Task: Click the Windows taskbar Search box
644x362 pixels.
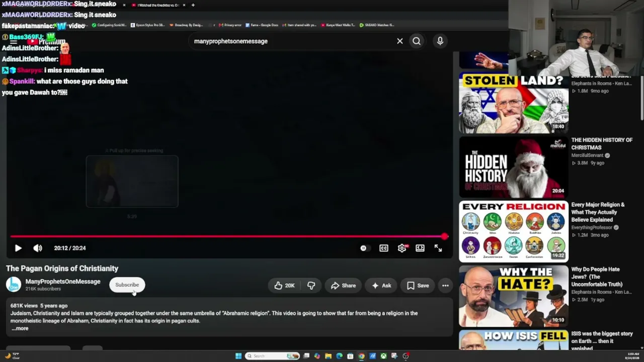Action: [x=272, y=356]
